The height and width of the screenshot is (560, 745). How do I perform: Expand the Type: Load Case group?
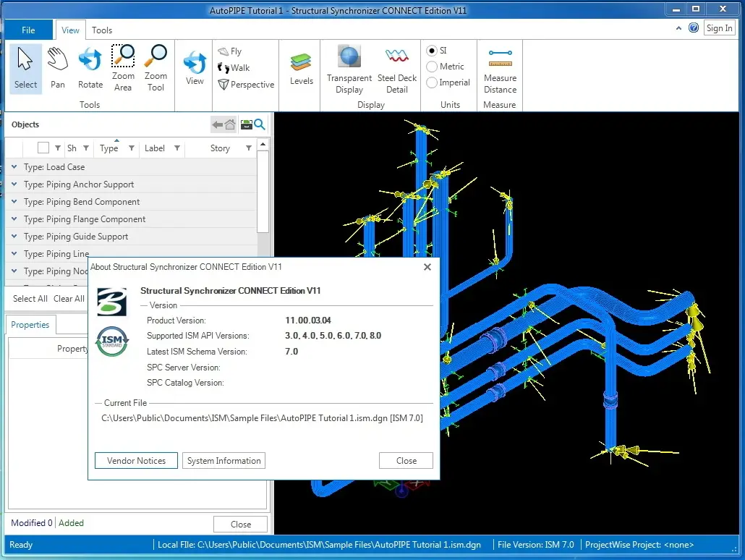tap(14, 167)
